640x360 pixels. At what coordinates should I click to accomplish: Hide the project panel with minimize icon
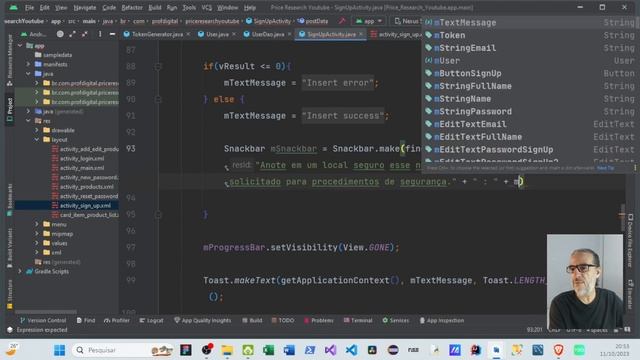112,34
